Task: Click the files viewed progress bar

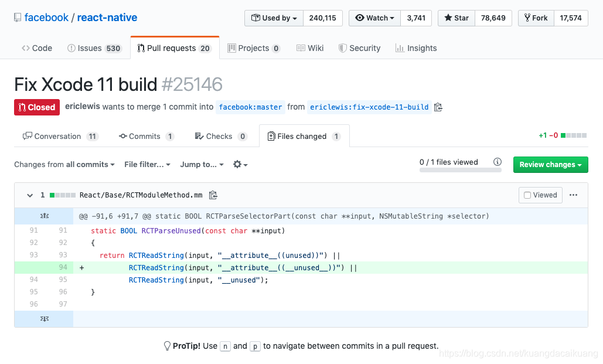Action: point(461,171)
